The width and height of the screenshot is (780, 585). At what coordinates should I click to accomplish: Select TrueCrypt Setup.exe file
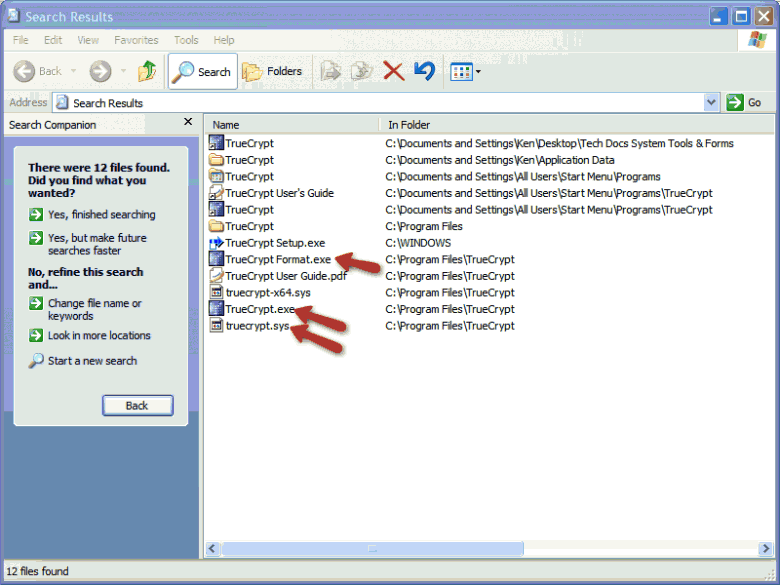pyautogui.click(x=267, y=243)
